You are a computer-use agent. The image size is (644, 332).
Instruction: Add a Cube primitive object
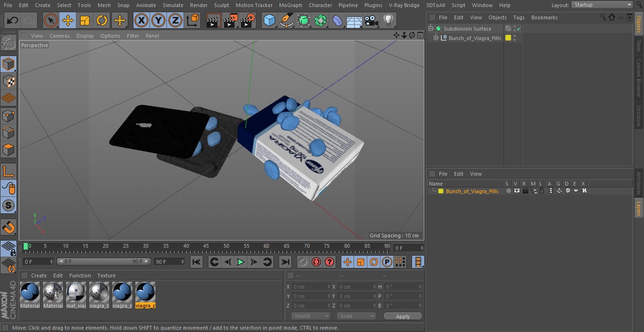pyautogui.click(x=269, y=20)
